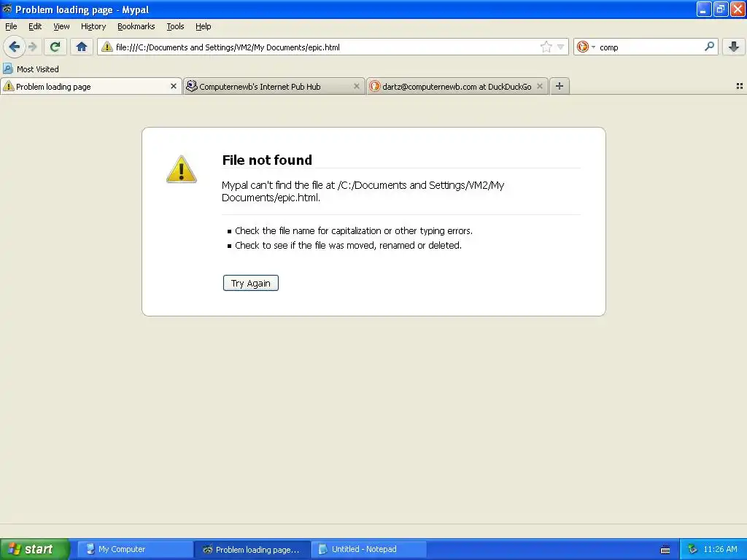This screenshot has height=560, width=747.
Task: Minimize the Mypal window
Action: (704, 9)
